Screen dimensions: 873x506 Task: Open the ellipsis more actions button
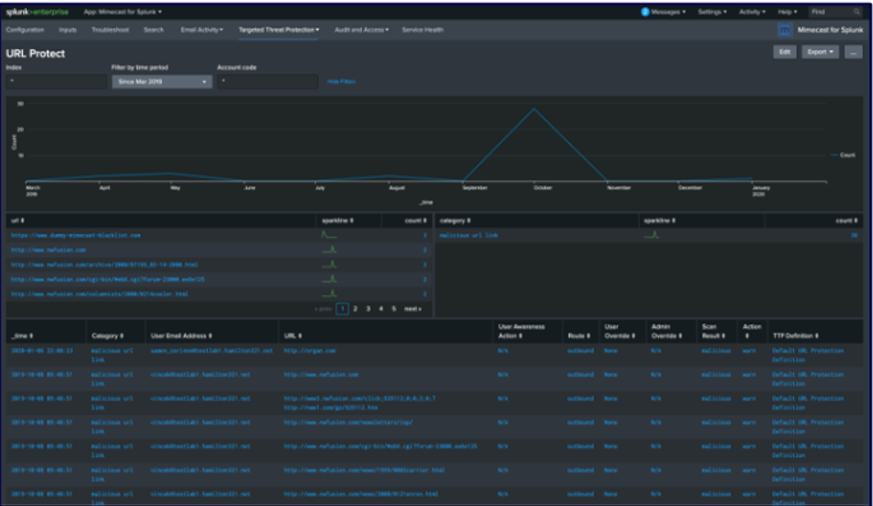click(853, 52)
